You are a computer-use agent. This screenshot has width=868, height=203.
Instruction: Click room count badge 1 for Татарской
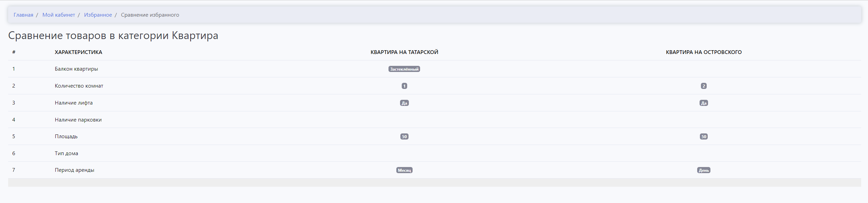coord(404,86)
